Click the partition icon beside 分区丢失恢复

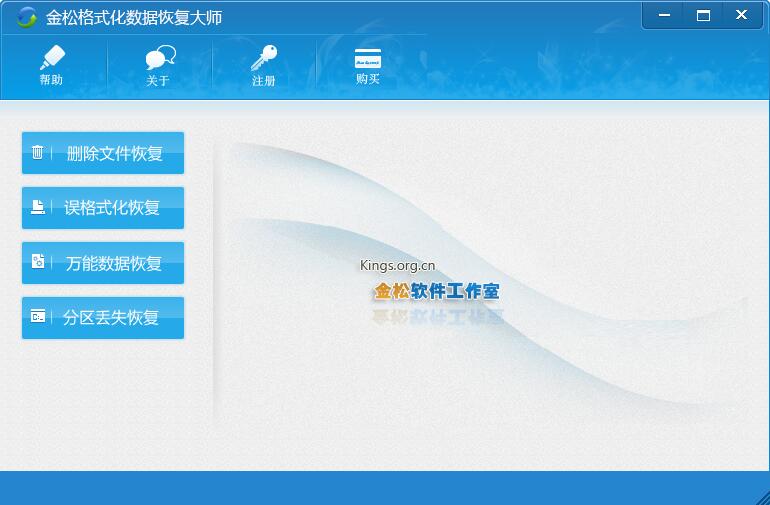(x=38, y=317)
